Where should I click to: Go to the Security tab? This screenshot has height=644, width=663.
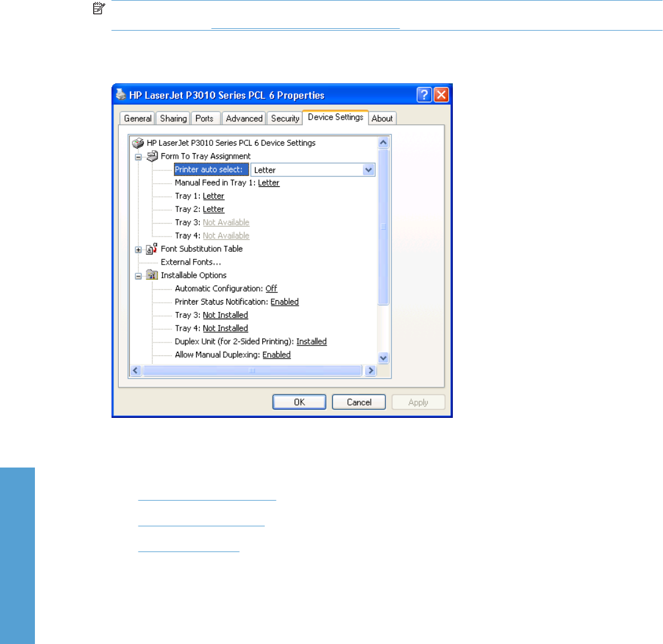(285, 118)
